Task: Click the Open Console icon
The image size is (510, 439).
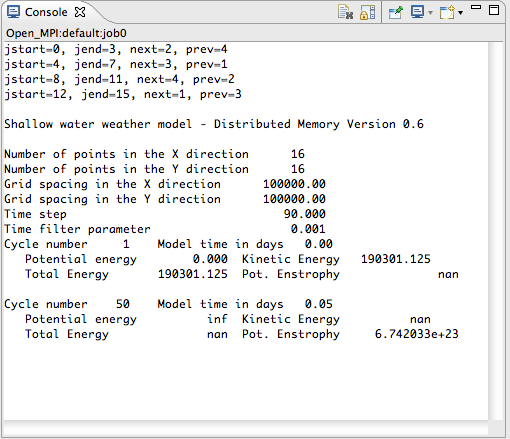Action: [x=447, y=12]
